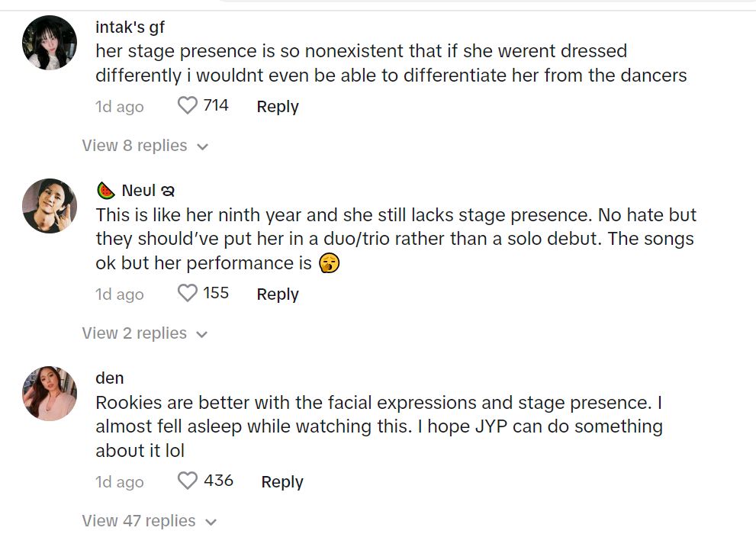The width and height of the screenshot is (756, 534).
Task: Click the yawning emoji in Neul's comment
Action: coord(330,263)
